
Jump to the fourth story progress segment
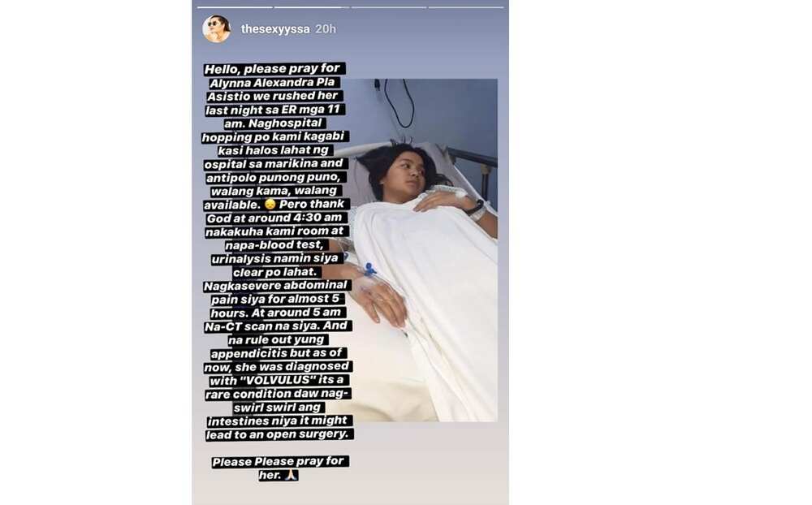click(466, 7)
